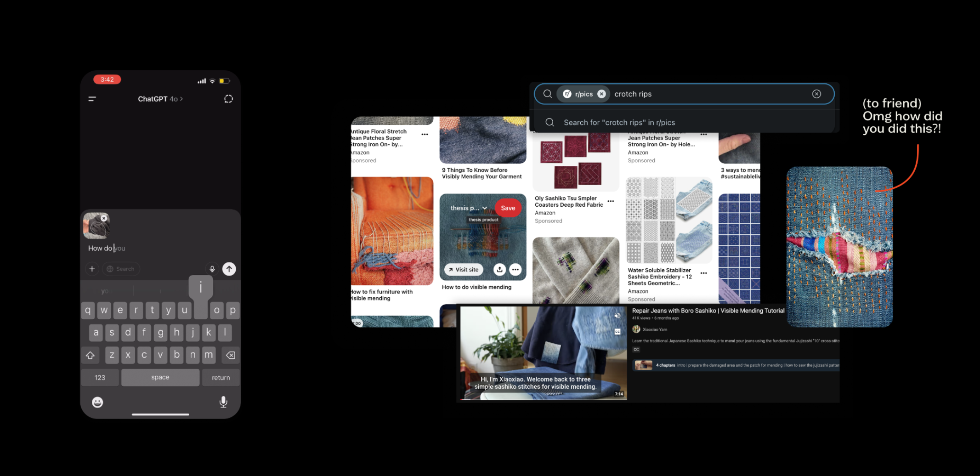Start new temporary chat icon

(x=228, y=99)
